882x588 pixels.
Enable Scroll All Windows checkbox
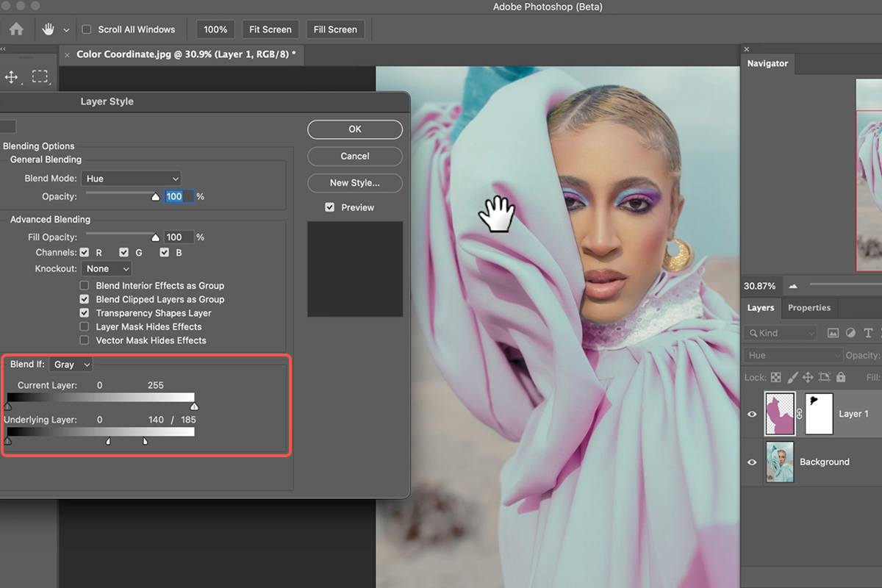[x=87, y=29]
